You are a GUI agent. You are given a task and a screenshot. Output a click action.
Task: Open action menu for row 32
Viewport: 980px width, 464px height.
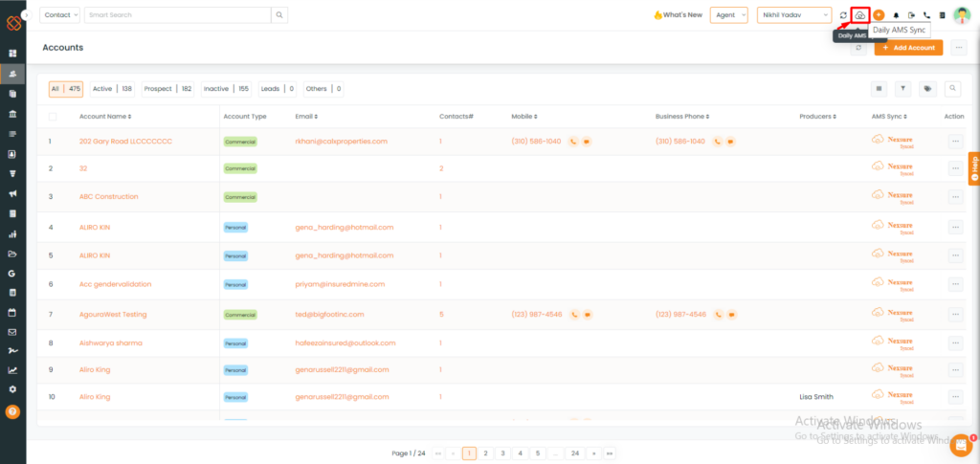[955, 168]
